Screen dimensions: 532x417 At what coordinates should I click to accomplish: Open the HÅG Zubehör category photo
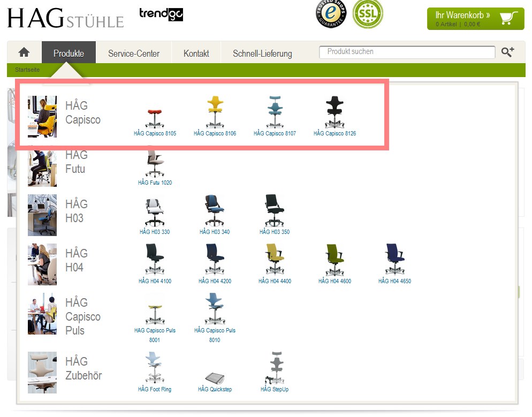pos(42,373)
